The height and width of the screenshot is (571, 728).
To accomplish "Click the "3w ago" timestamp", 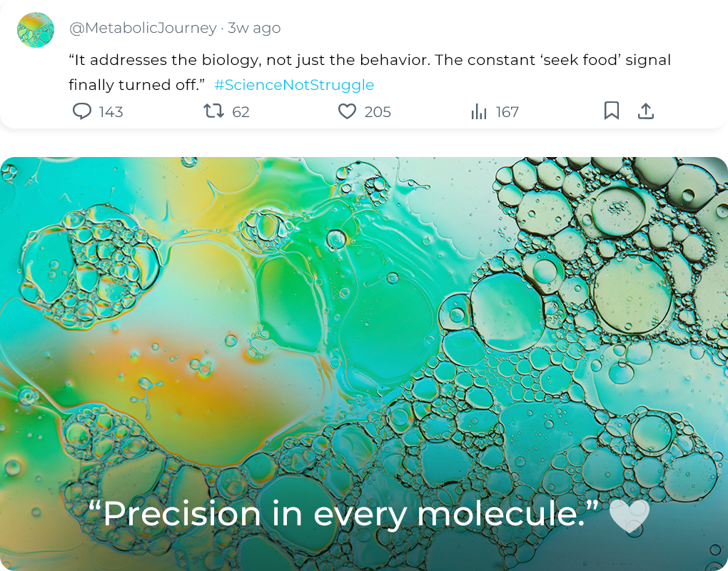I will [254, 28].
